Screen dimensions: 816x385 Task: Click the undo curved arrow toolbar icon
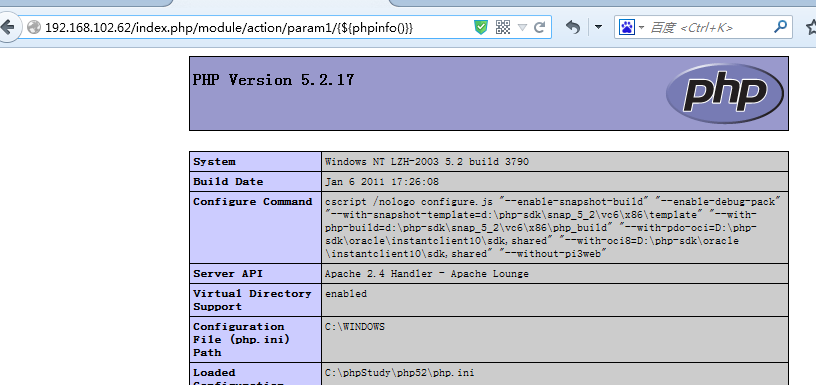pos(573,27)
